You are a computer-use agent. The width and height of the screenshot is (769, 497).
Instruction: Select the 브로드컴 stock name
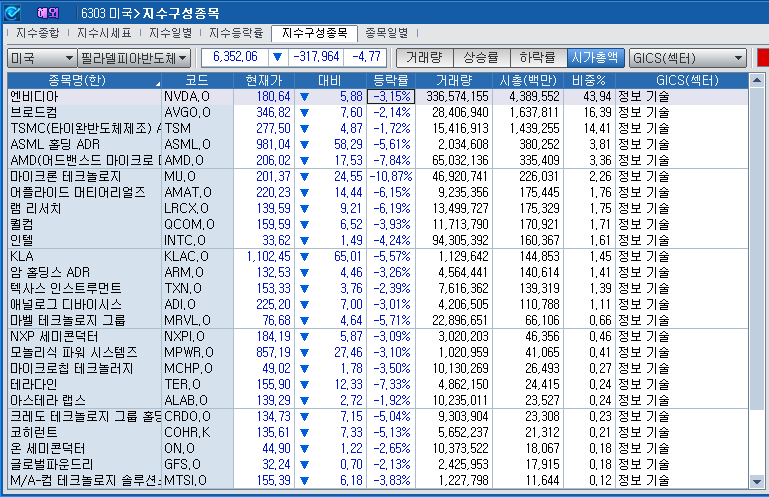(34, 113)
